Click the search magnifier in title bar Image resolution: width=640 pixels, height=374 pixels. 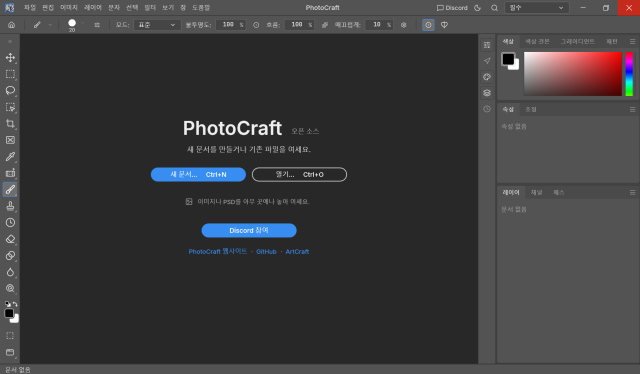(x=494, y=8)
